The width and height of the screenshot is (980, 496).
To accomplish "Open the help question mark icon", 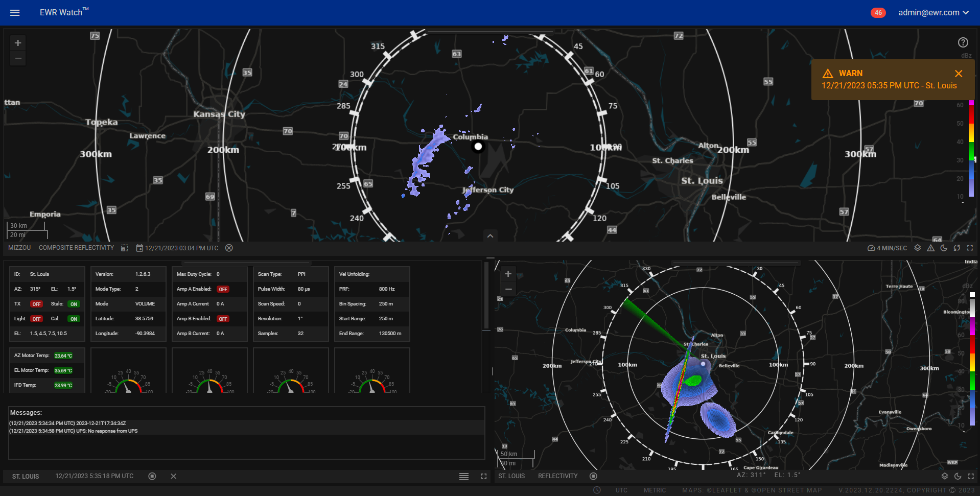I will 963,42.
